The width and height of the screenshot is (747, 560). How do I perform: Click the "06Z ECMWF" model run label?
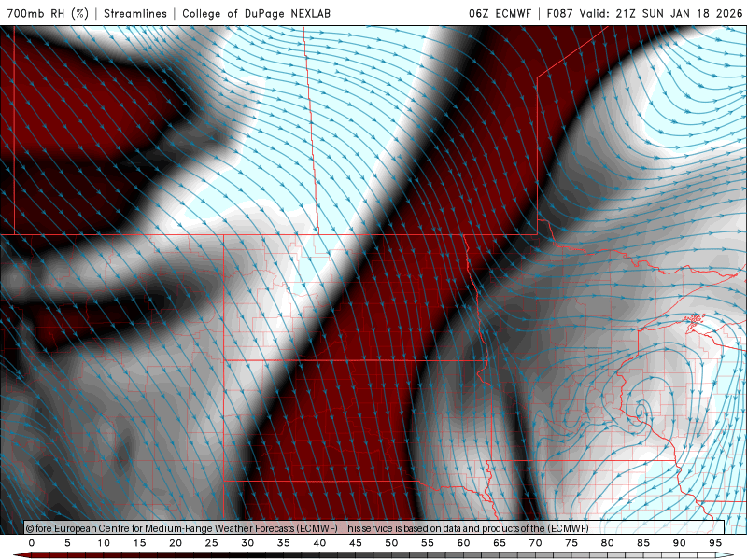tap(500, 13)
